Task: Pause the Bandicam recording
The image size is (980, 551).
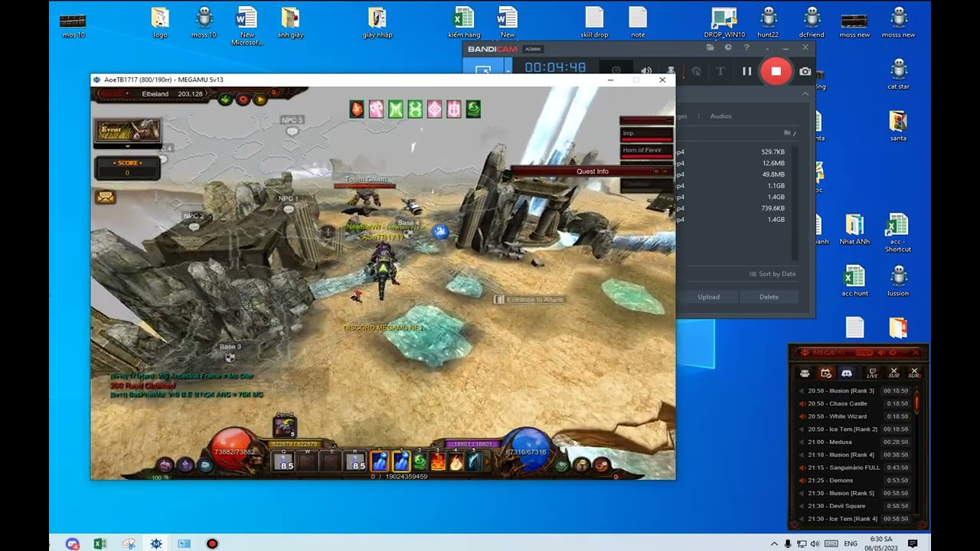Action: [x=747, y=71]
